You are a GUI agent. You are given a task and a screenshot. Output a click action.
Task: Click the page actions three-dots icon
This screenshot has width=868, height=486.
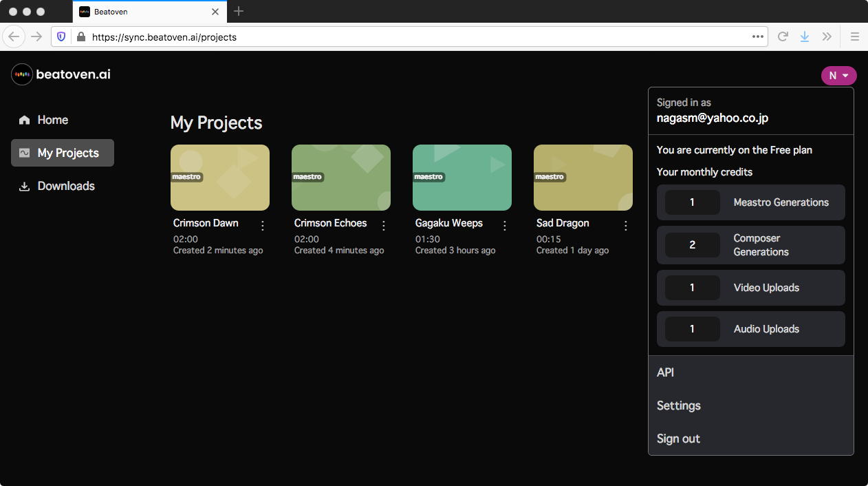(757, 36)
